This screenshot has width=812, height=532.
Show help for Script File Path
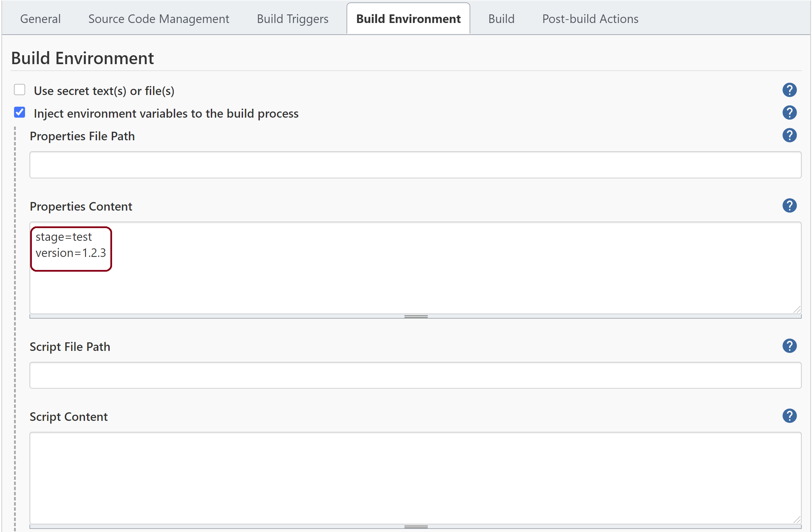click(789, 346)
